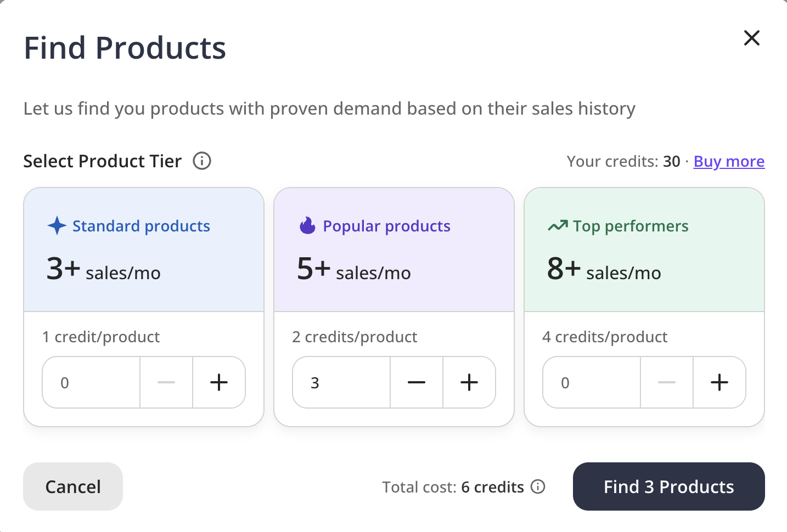
Task: Select the Standard products 3+ sales card
Action: click(x=144, y=250)
